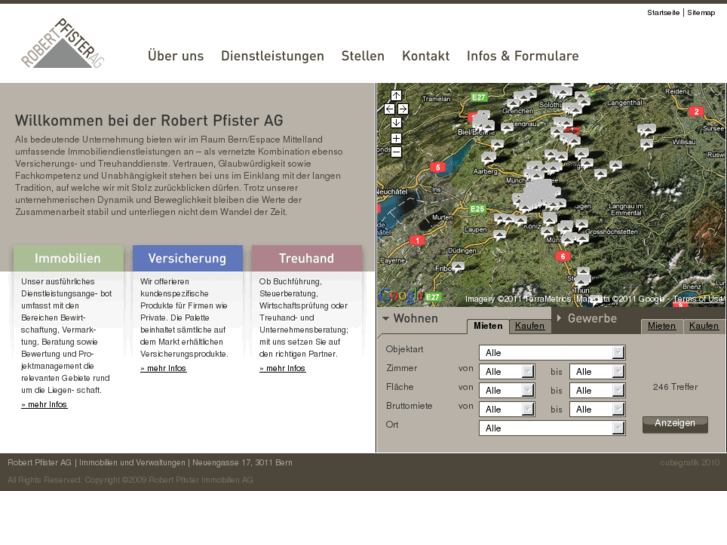Pan the map down arrow

tap(396, 122)
